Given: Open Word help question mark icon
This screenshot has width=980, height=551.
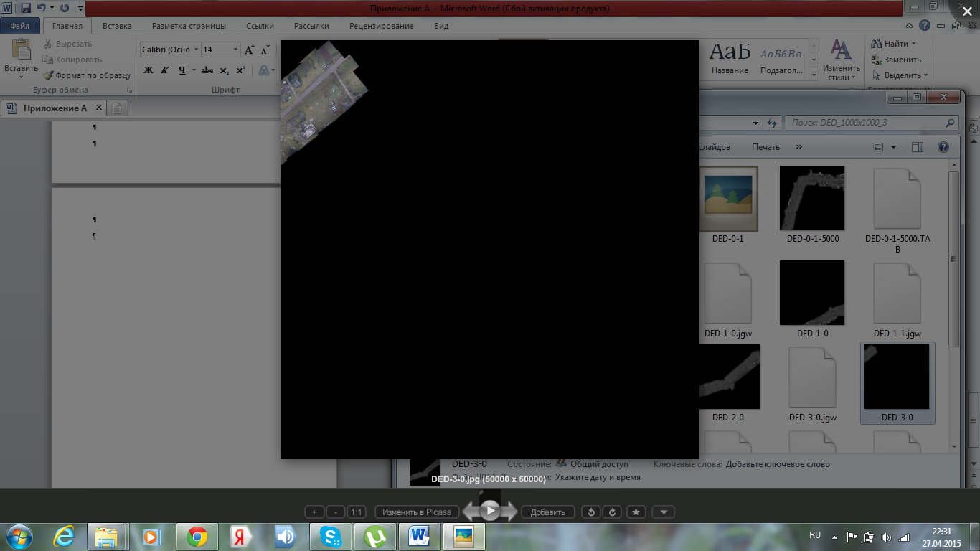Looking at the screenshot, I should coord(925,25).
